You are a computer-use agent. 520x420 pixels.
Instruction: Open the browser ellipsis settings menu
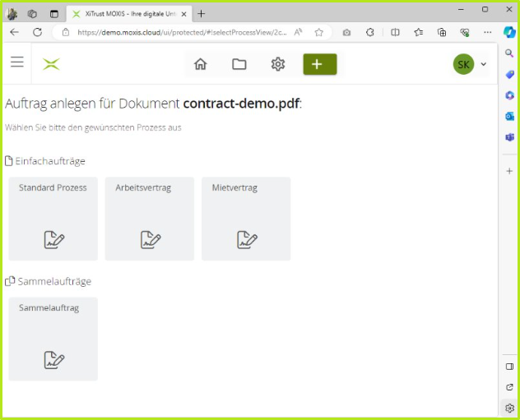point(488,32)
